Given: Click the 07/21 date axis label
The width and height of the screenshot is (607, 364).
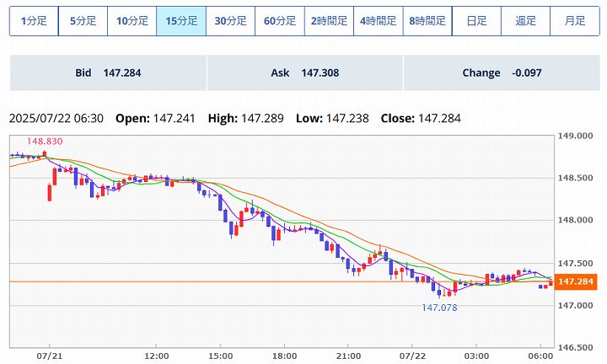Looking at the screenshot, I should point(50,356).
